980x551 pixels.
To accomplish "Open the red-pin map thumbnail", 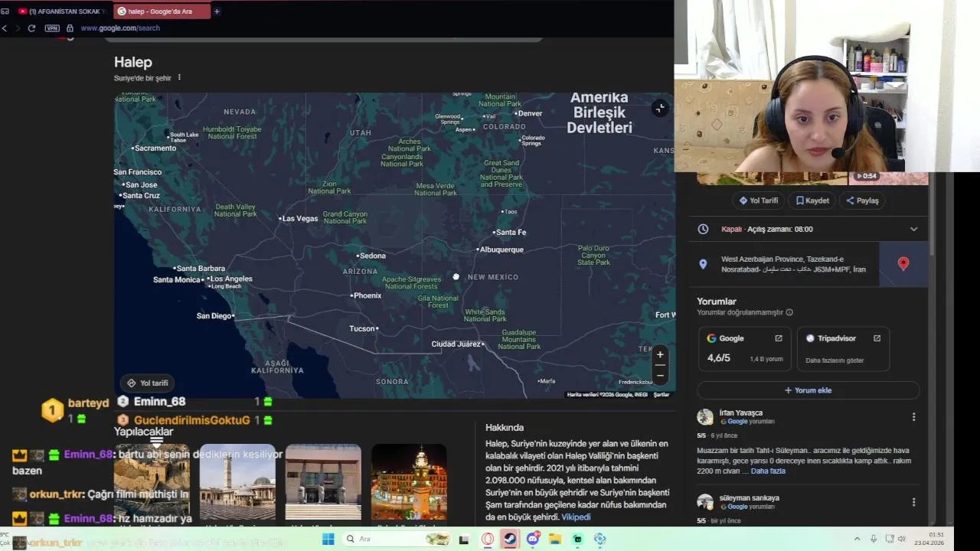I will [903, 264].
